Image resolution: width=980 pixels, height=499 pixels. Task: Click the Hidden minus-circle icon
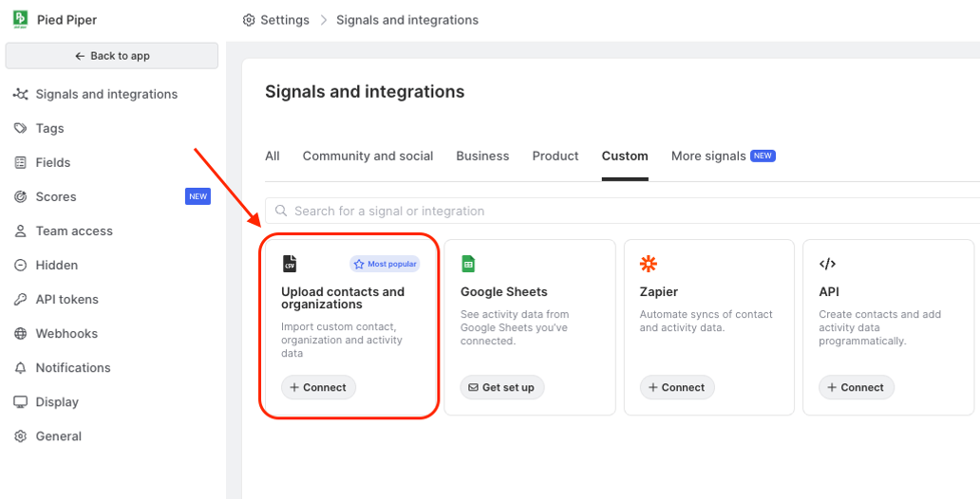click(21, 266)
